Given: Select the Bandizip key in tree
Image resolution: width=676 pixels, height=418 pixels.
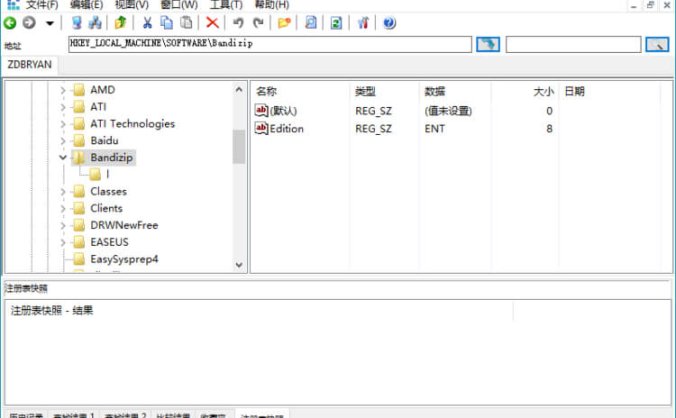Looking at the screenshot, I should click(112, 158).
